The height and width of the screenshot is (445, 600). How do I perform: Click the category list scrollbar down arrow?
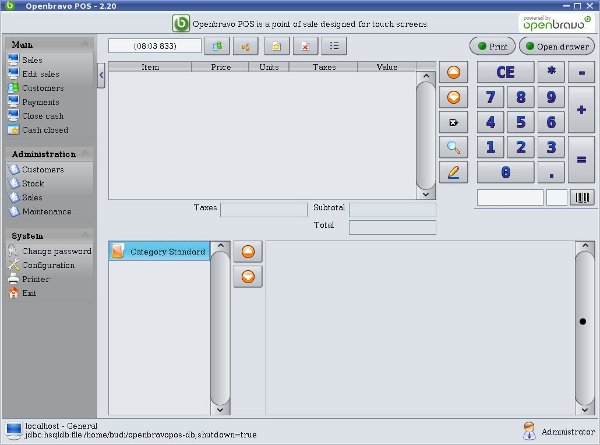tap(220, 410)
